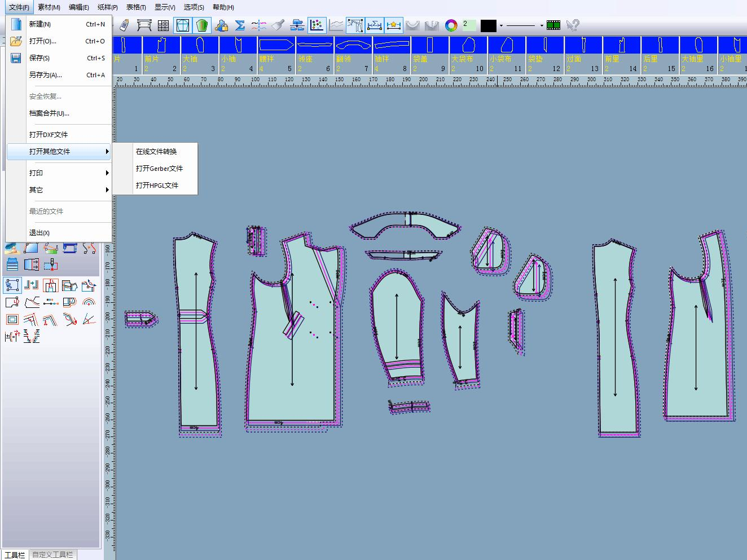Click the layer arrange toolbar icon

(297, 25)
